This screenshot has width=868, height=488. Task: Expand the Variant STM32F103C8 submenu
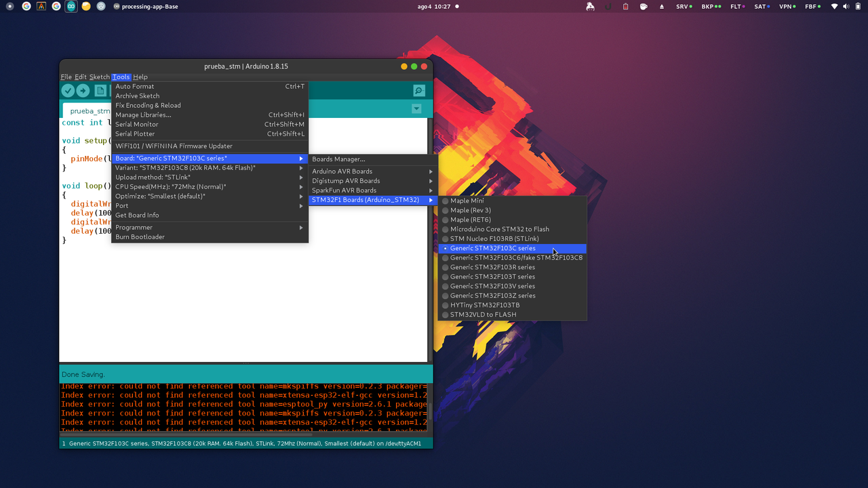pos(210,168)
